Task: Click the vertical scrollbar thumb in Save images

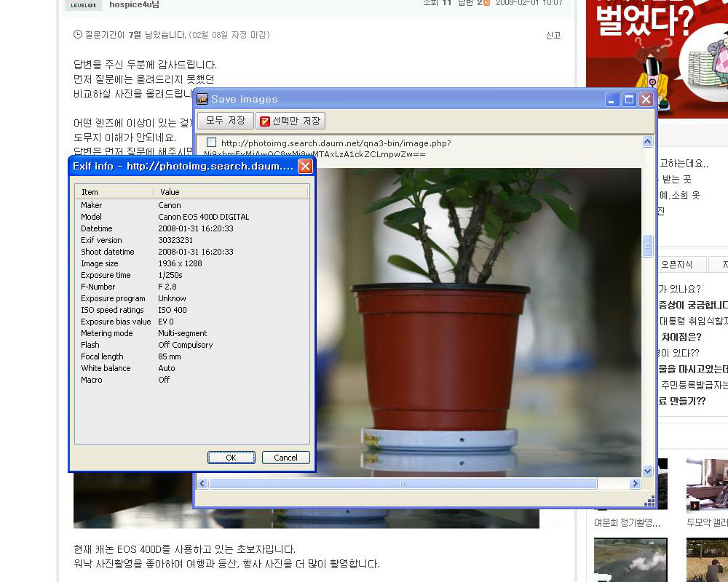Action: [647, 246]
